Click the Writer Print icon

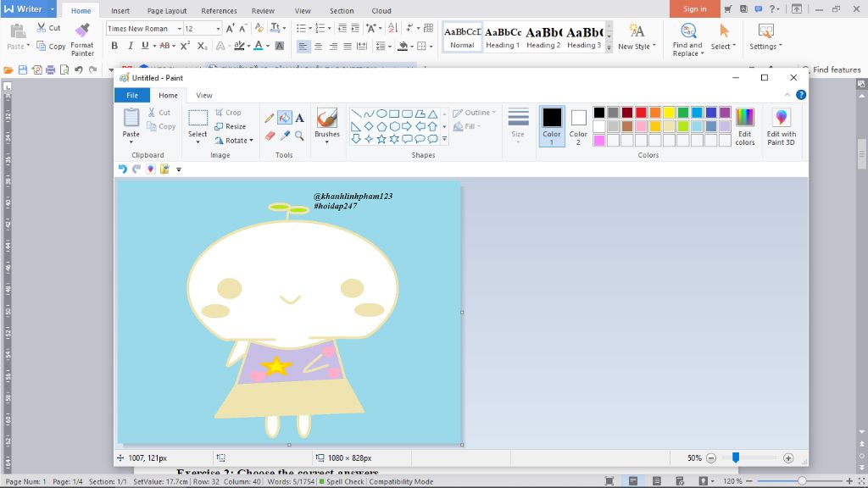pos(50,69)
